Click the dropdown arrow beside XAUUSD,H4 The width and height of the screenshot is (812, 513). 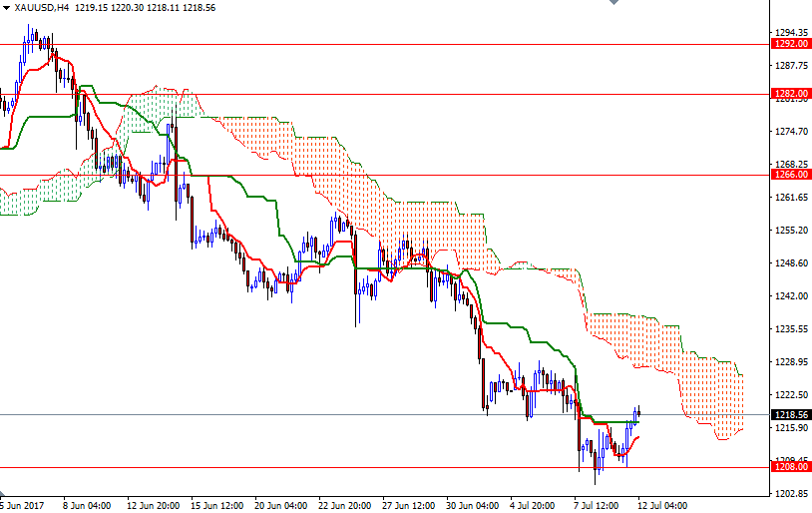pos(6,7)
